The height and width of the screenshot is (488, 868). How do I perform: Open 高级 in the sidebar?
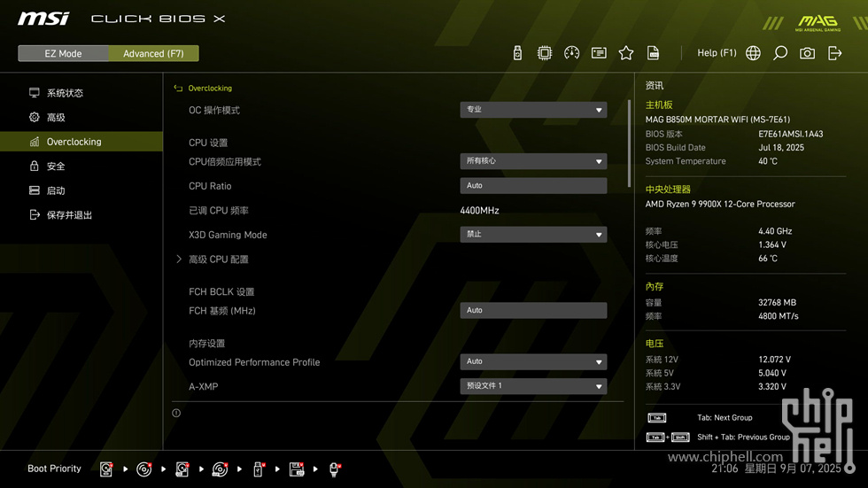coord(81,117)
